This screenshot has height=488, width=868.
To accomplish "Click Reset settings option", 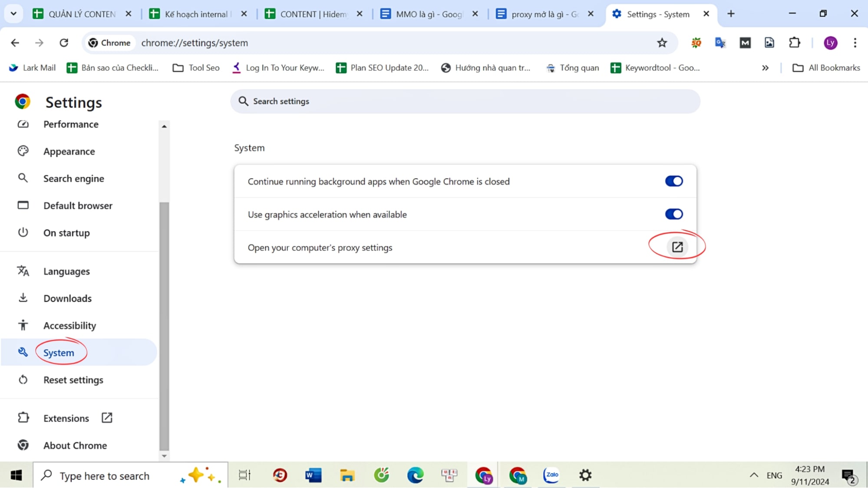I will point(73,380).
